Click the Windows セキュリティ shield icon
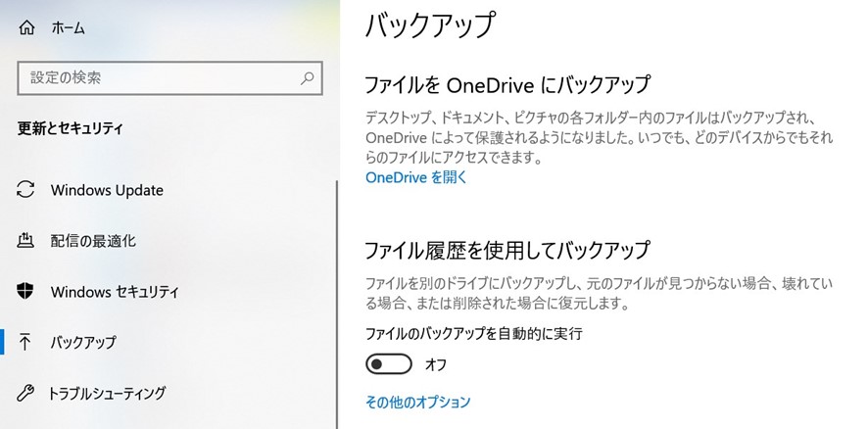The height and width of the screenshot is (429, 868). tap(25, 291)
